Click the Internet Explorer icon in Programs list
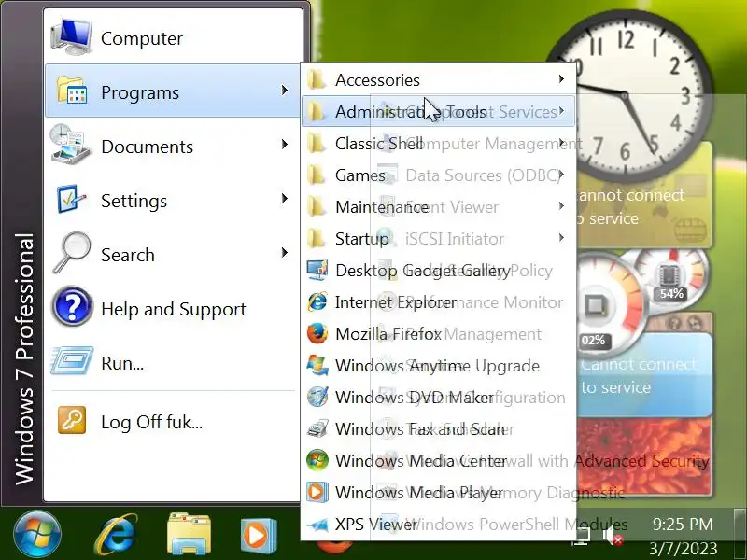747x560 pixels. (317, 301)
